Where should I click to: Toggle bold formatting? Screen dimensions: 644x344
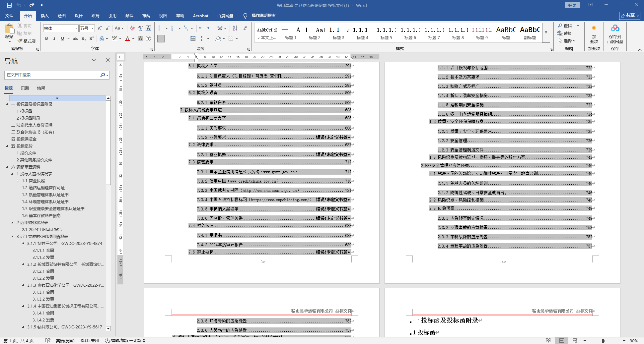coord(46,38)
